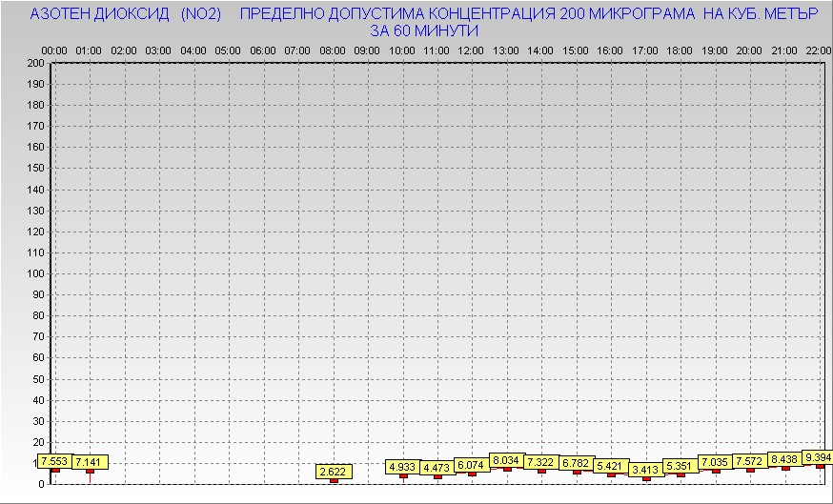
Task: Select the 7.322 data label
Action: [541, 462]
